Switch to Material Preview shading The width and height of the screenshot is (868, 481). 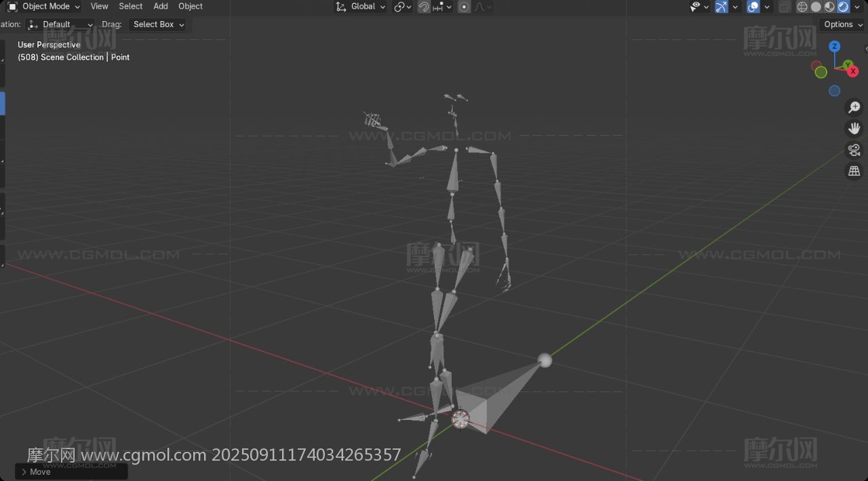tap(829, 7)
